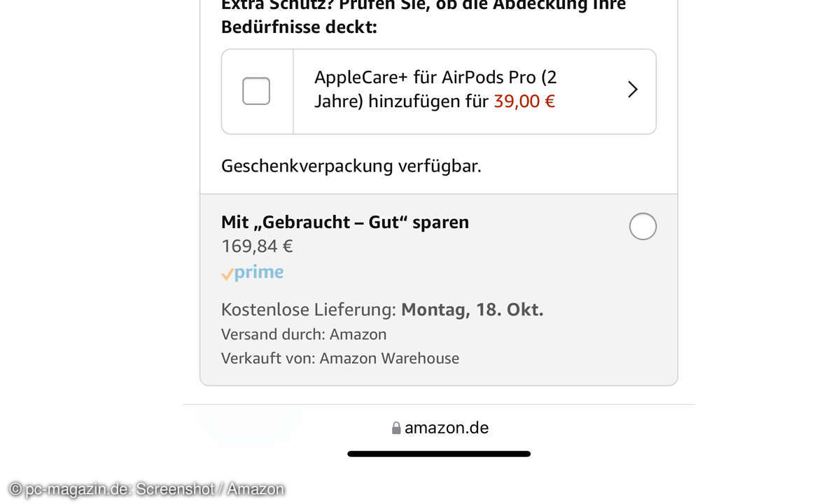The width and height of the screenshot is (840, 504).
Task: Click the lock icon beside amazon.de
Action: [396, 428]
